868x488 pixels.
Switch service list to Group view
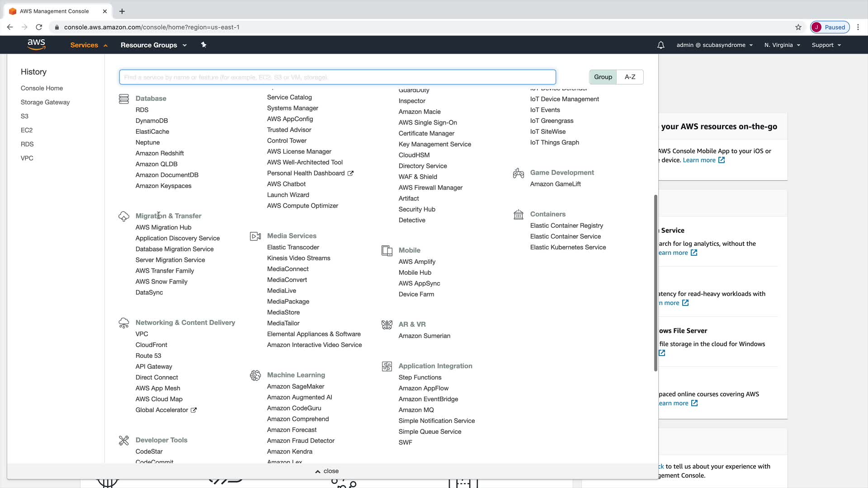pos(603,77)
